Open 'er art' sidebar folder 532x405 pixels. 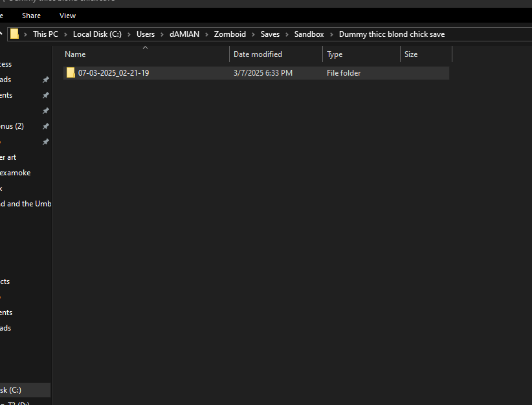(8, 157)
